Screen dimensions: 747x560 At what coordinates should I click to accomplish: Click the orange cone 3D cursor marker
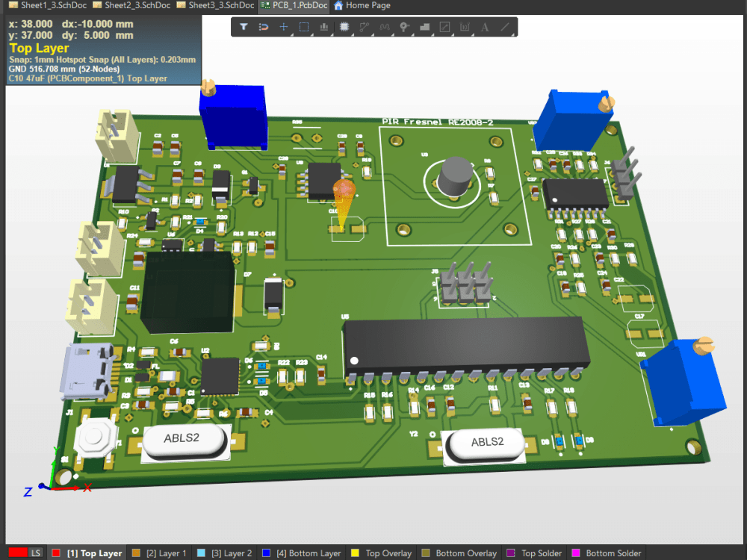(344, 204)
